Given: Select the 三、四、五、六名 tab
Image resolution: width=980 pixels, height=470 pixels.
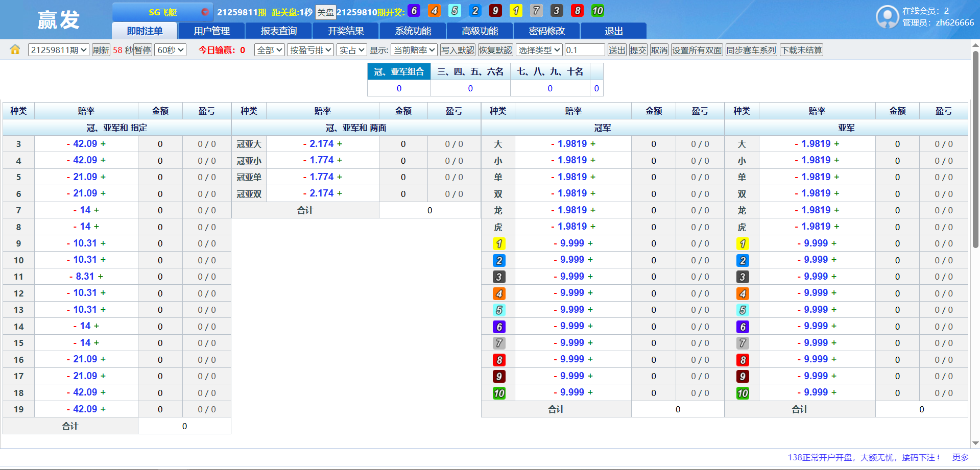Looking at the screenshot, I should pos(470,72).
